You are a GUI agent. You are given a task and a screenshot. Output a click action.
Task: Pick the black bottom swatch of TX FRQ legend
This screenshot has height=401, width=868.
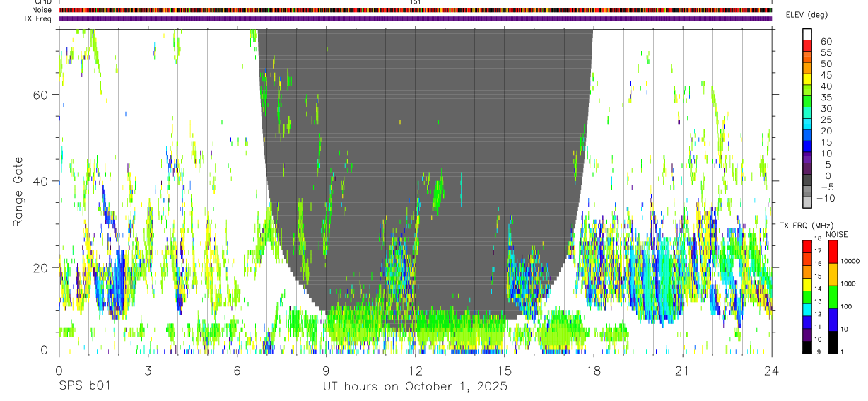coord(807,347)
